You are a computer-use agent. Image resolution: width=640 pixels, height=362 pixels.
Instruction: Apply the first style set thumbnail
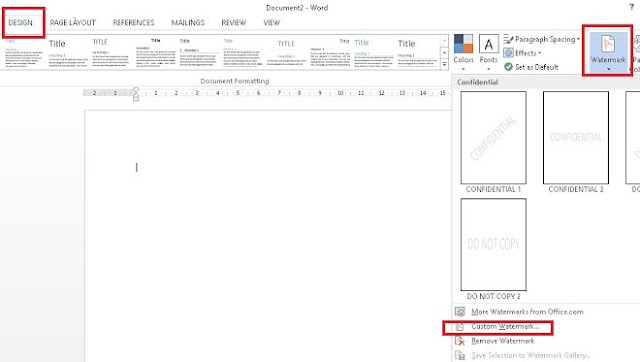point(24,53)
